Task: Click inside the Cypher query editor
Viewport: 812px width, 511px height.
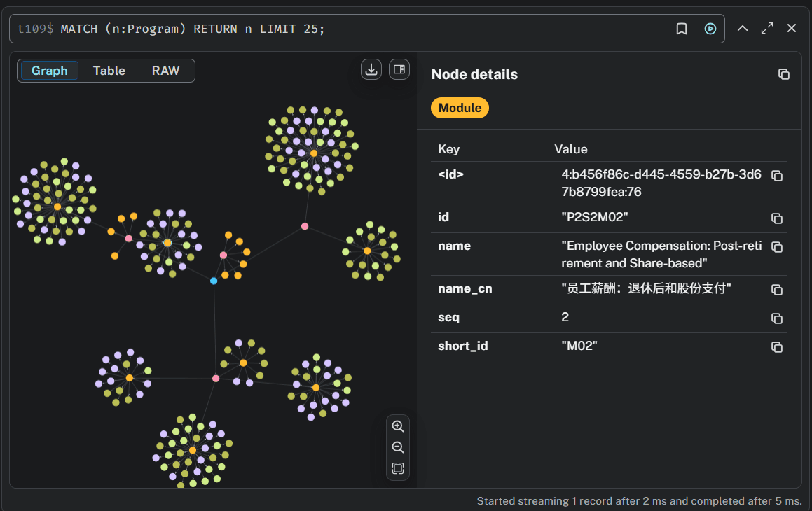Action: 280,29
